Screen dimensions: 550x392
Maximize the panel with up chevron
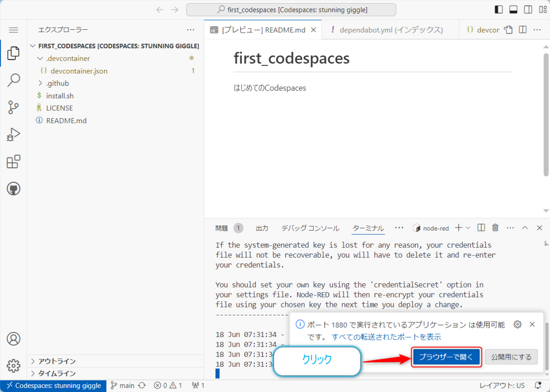(x=525, y=228)
